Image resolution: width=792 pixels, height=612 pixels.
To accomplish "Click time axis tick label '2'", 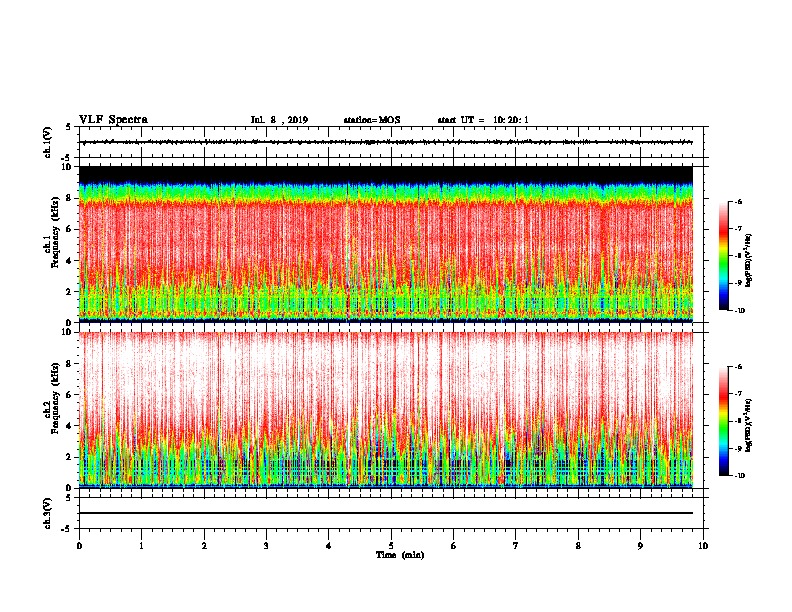I will pyautogui.click(x=205, y=546).
